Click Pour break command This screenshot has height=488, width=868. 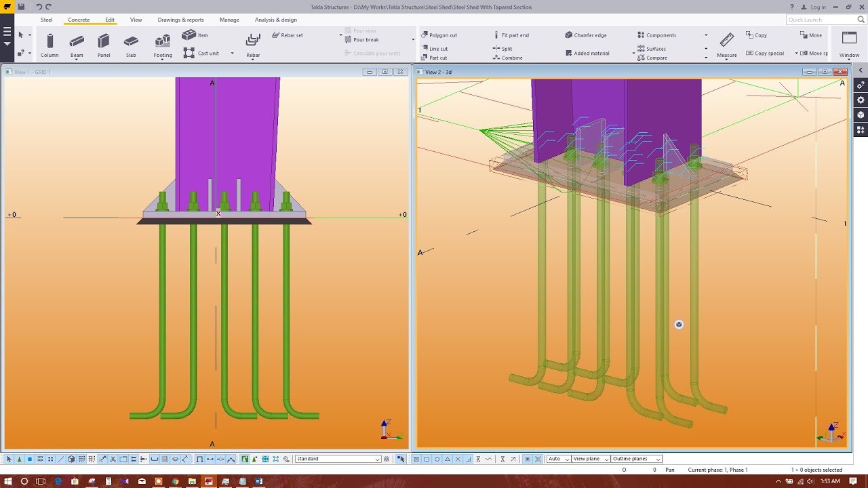[x=361, y=40]
